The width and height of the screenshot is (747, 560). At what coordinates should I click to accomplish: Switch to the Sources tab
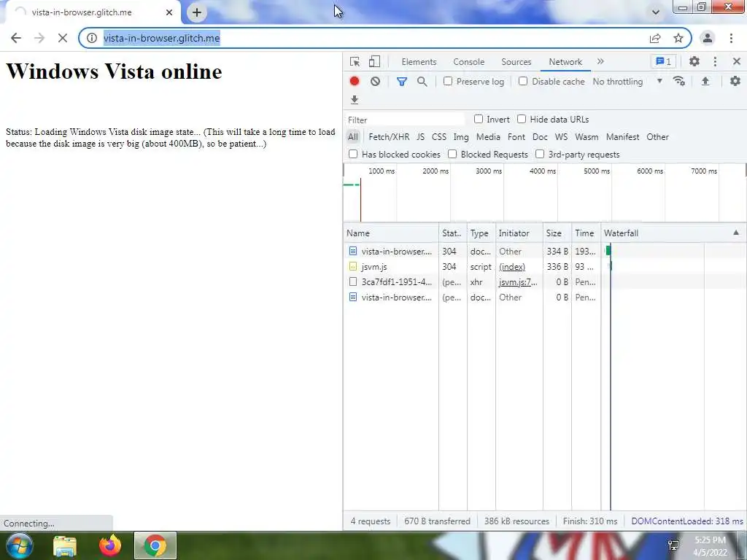[x=516, y=62]
